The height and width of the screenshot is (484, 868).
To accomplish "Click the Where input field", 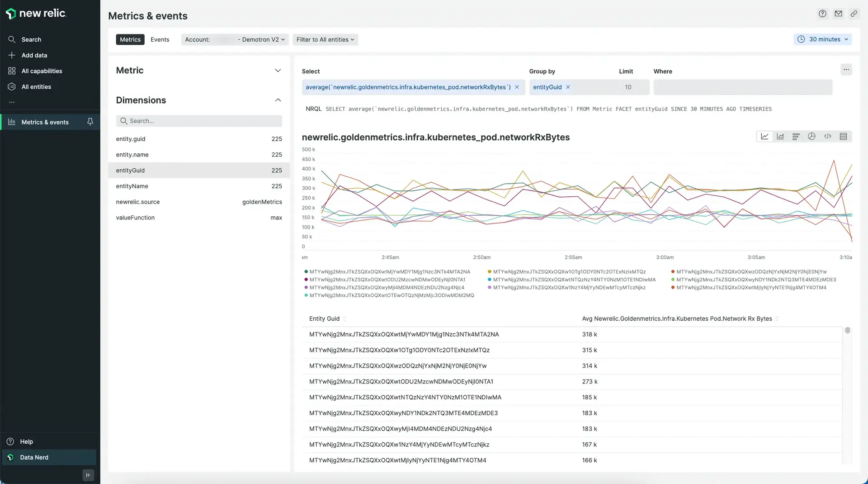I will [743, 87].
